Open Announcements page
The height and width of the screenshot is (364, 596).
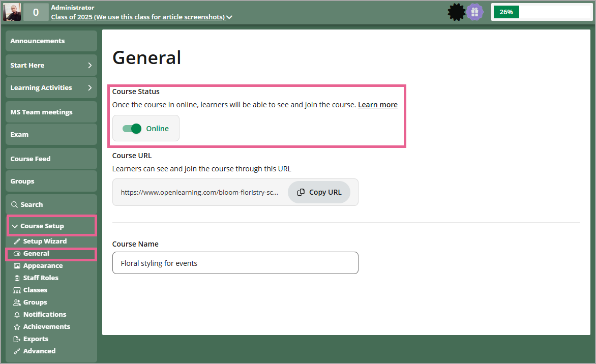[51, 41]
